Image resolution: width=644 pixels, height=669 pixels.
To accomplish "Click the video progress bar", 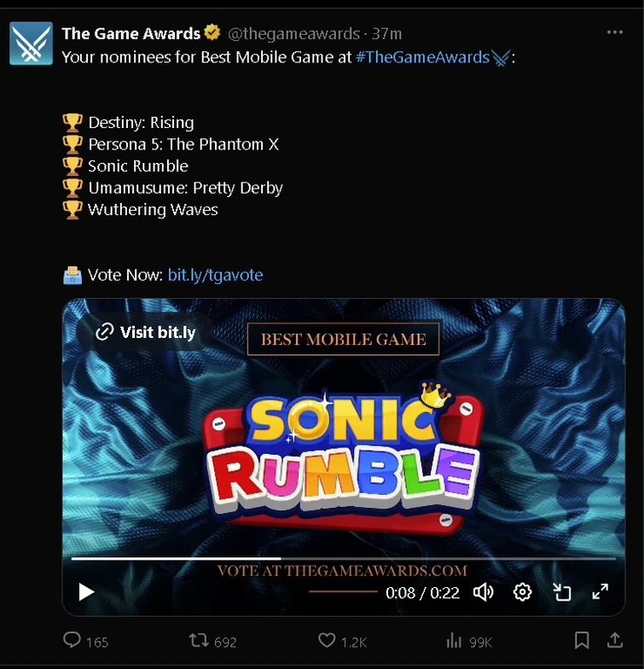I will click(343, 559).
